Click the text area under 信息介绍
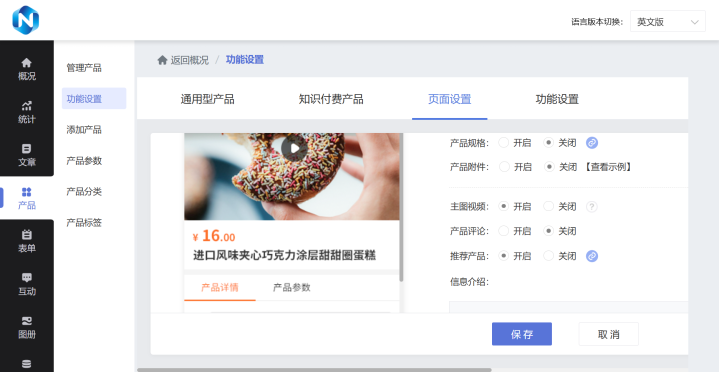 click(x=569, y=307)
